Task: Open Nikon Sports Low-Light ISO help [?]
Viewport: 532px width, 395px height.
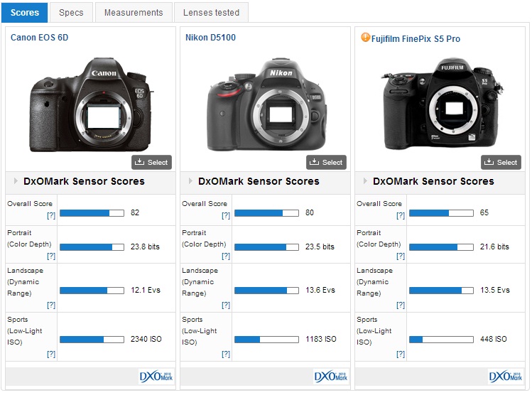Action: click(226, 354)
